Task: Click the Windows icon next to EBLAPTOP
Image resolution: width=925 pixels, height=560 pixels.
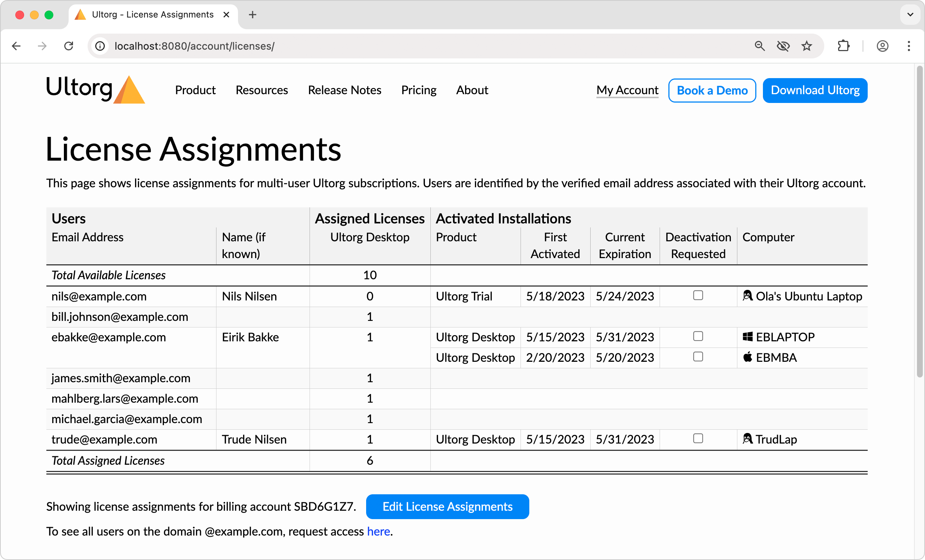Action: pyautogui.click(x=748, y=336)
